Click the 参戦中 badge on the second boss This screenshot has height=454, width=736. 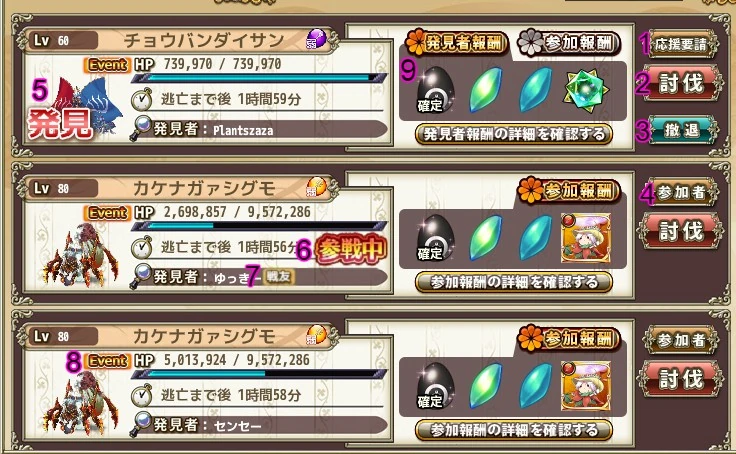[x=351, y=249]
